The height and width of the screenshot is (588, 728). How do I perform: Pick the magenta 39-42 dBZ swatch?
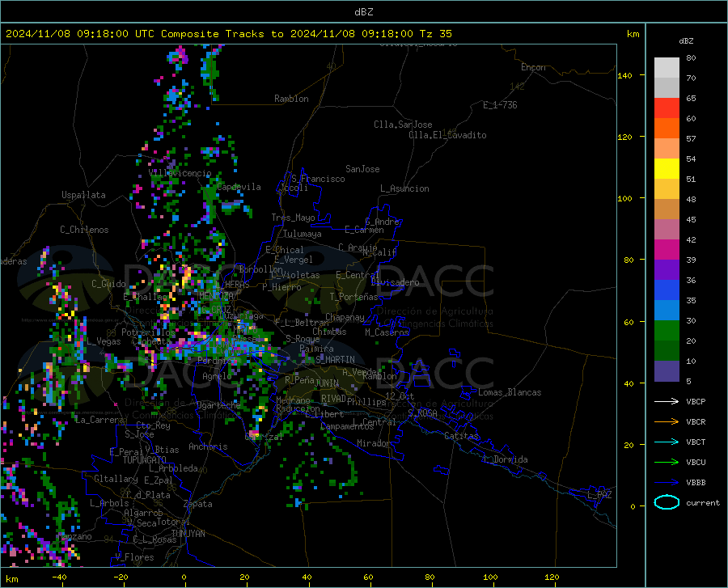point(667,250)
